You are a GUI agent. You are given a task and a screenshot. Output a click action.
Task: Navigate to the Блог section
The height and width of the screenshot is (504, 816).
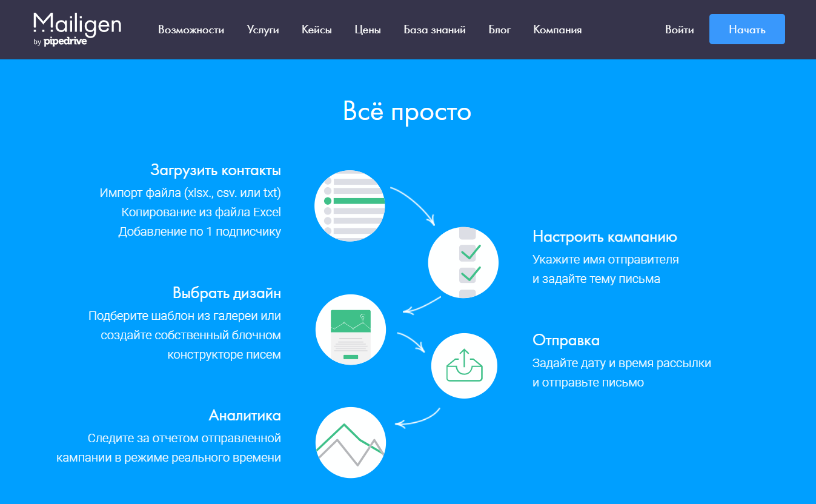pos(499,29)
